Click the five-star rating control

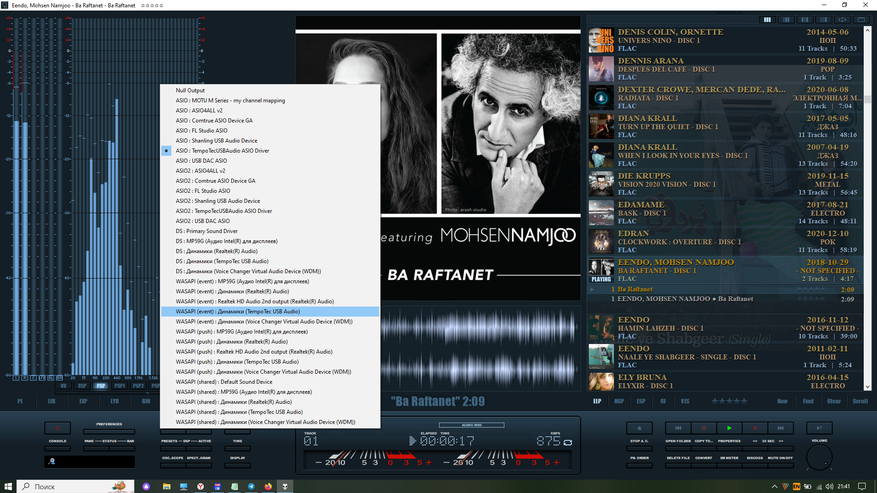click(729, 401)
